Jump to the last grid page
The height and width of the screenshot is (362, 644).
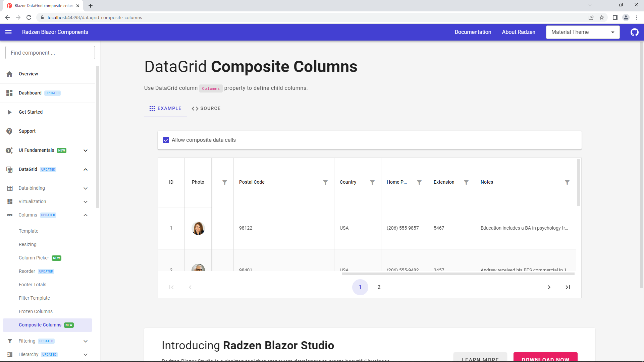point(568,287)
